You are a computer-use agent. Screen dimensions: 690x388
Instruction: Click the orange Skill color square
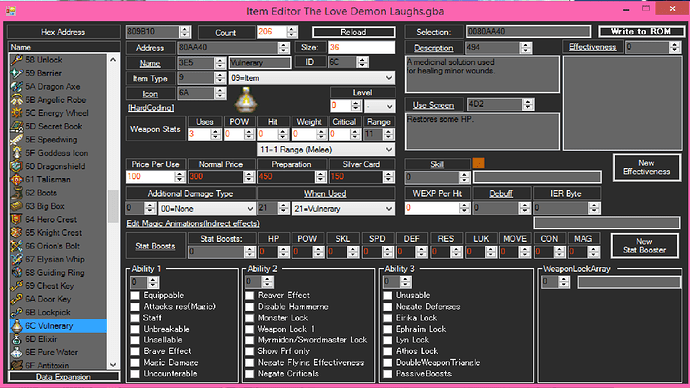click(478, 163)
